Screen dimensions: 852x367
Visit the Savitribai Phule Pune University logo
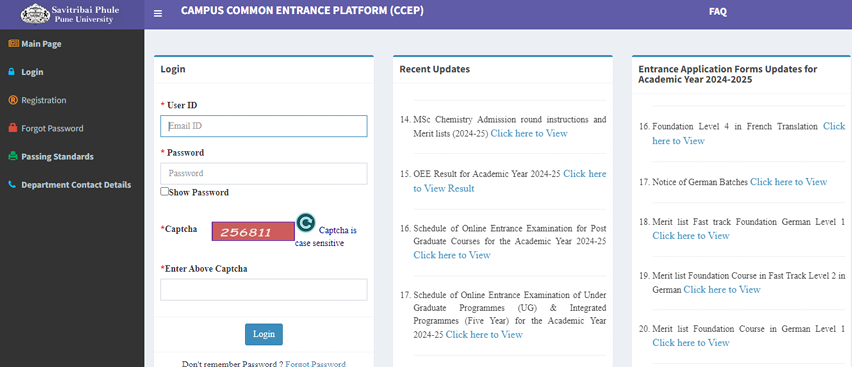70,14
